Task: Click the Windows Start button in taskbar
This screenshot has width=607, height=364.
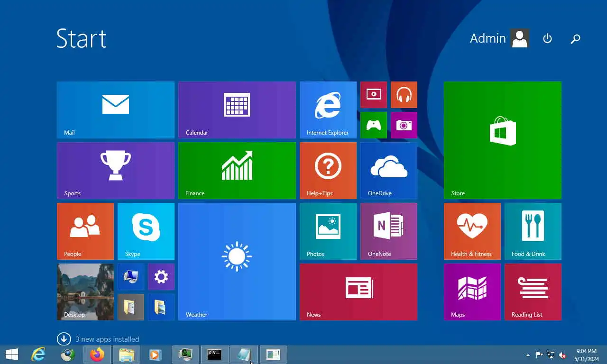Action: pyautogui.click(x=12, y=355)
